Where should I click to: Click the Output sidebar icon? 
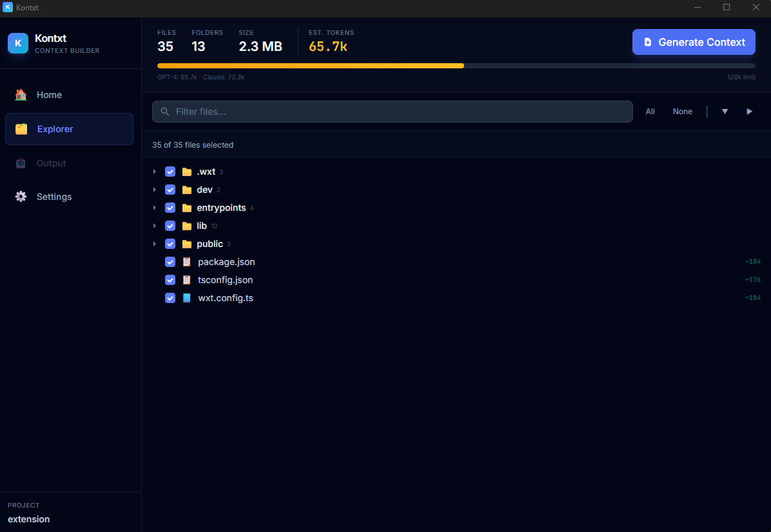(21, 163)
